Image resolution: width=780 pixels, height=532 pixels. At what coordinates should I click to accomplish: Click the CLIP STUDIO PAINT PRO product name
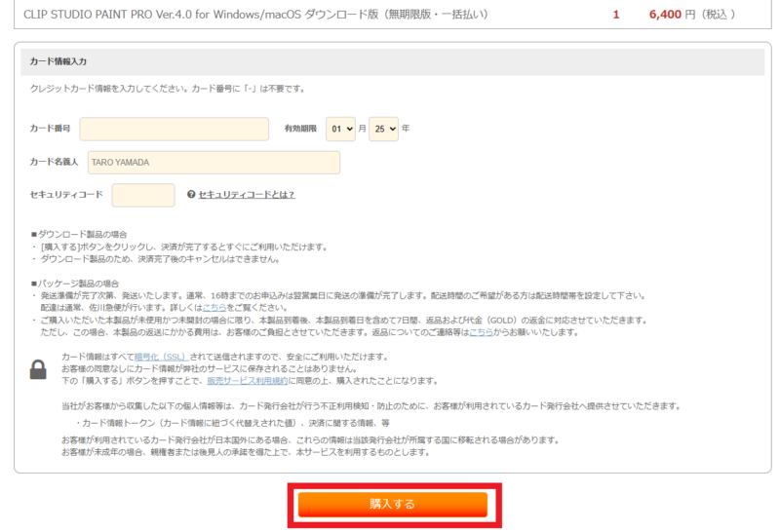256,15
